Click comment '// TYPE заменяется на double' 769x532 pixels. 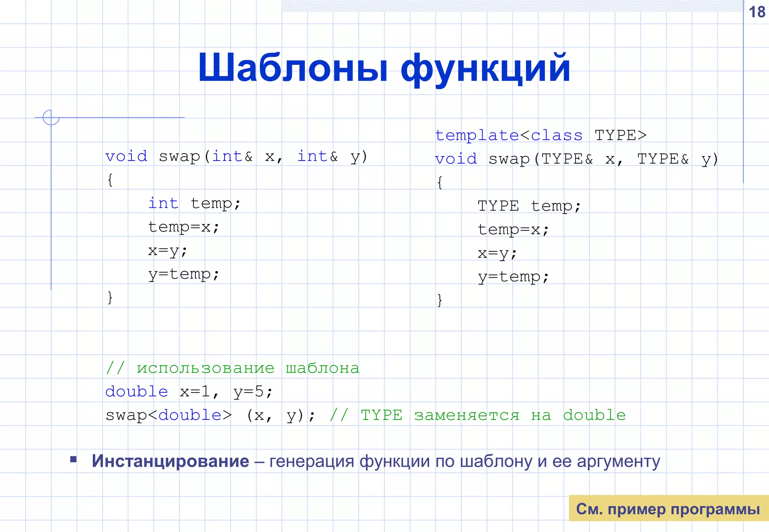tap(478, 416)
